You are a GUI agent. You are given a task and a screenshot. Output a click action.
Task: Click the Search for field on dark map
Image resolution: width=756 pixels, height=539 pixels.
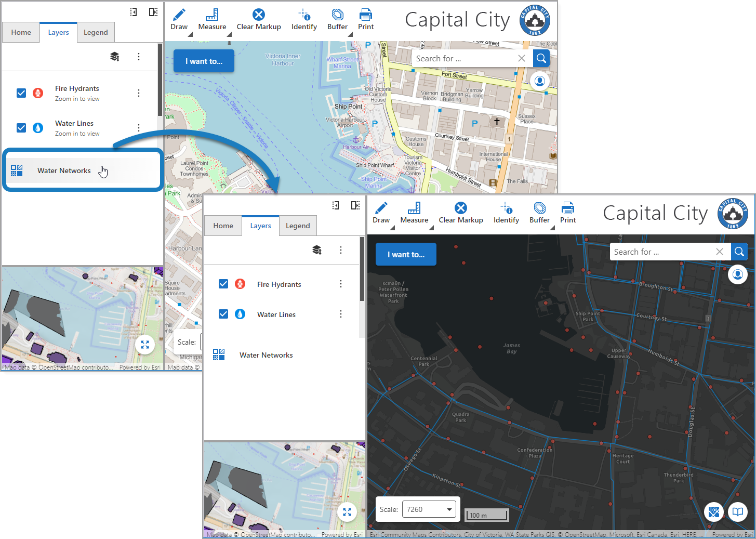click(x=661, y=252)
